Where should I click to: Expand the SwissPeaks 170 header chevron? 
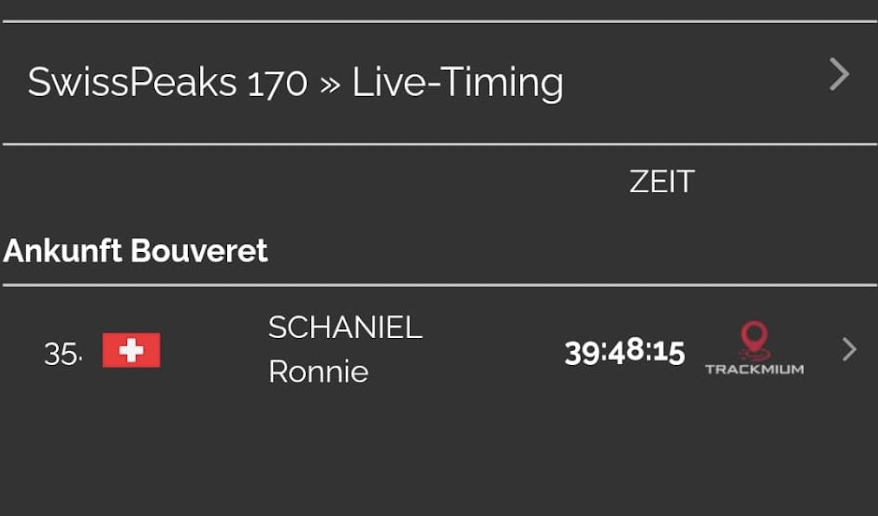tap(839, 75)
